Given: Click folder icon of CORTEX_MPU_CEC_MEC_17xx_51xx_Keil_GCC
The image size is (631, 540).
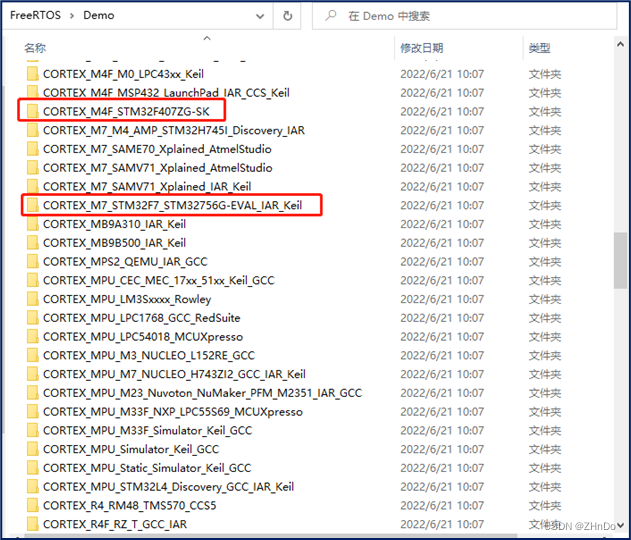Looking at the screenshot, I should [x=33, y=280].
